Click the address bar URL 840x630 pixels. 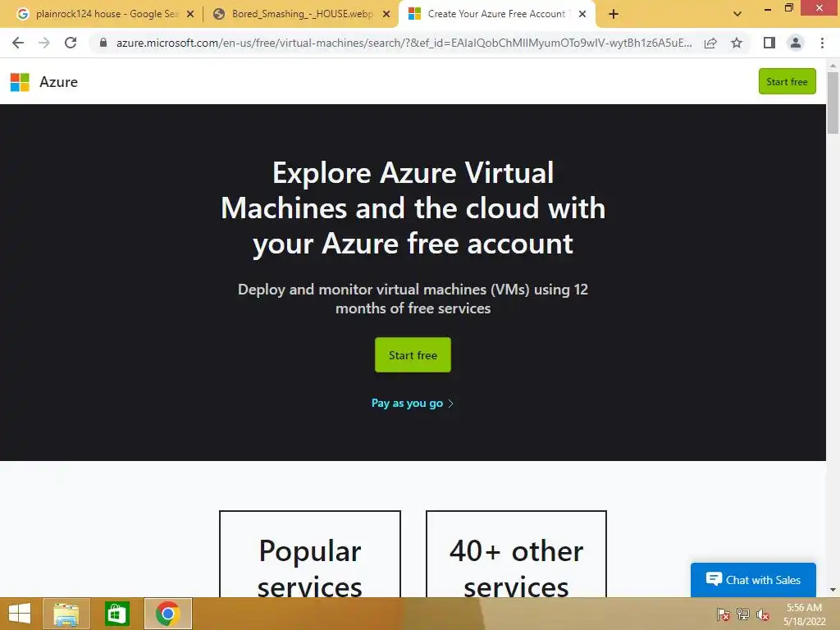[404, 43]
